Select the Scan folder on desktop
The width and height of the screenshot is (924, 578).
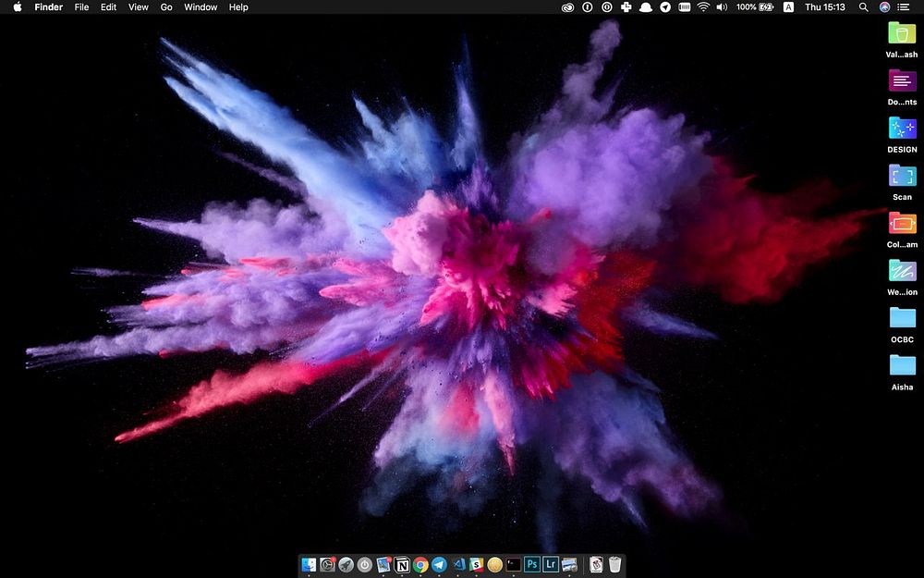coord(902,175)
